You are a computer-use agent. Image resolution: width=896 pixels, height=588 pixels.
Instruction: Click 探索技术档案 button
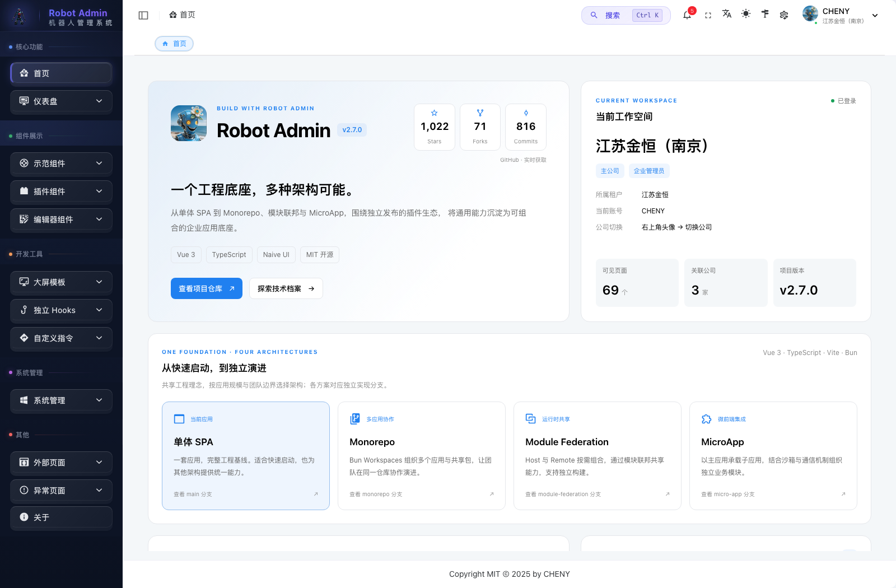pos(286,288)
